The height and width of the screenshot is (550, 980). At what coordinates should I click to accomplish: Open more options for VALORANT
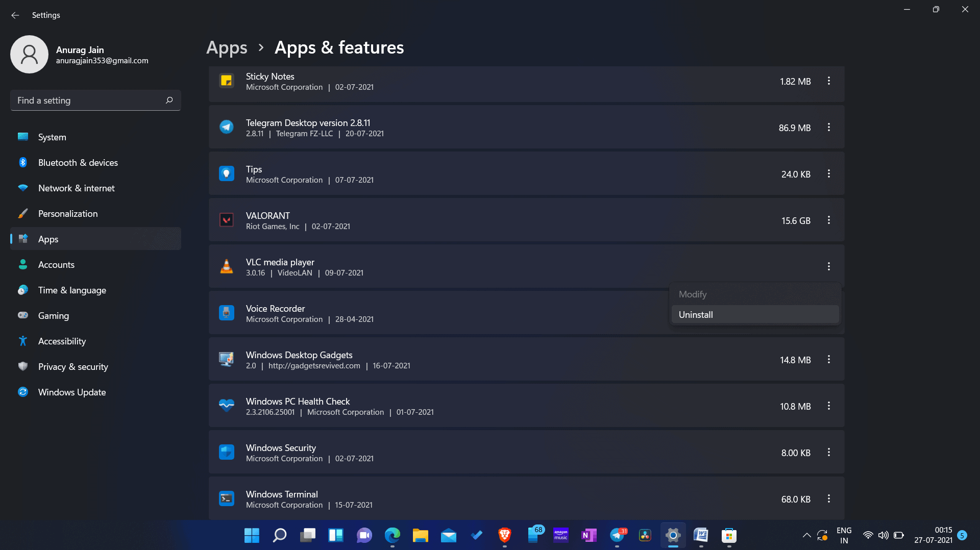[x=828, y=220]
